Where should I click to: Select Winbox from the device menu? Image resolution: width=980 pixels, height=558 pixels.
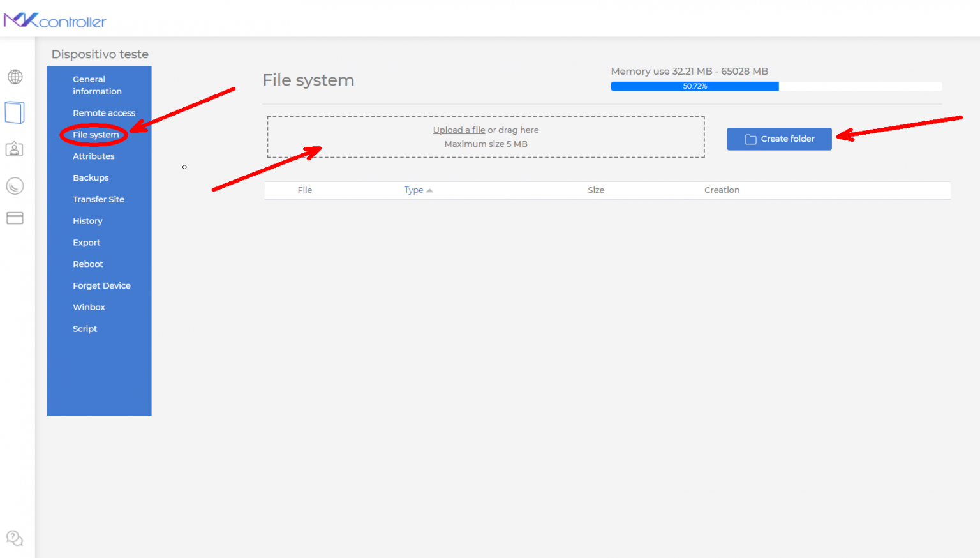pyautogui.click(x=89, y=307)
